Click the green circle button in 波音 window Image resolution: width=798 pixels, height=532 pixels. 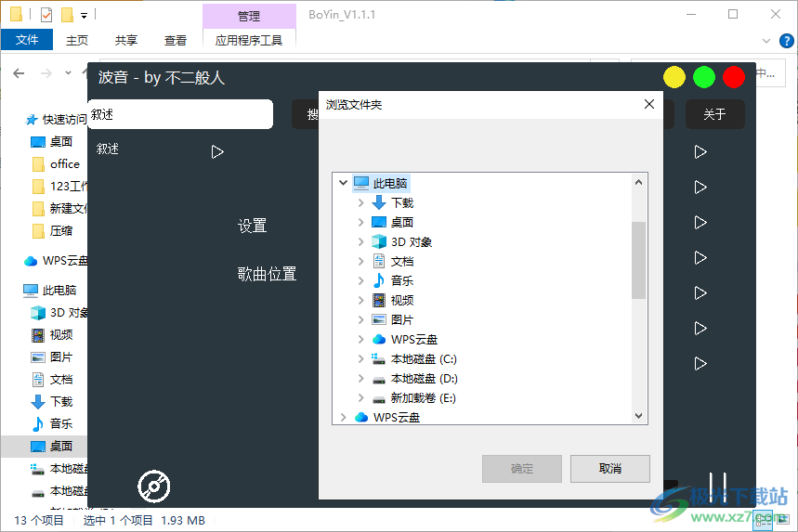click(704, 77)
